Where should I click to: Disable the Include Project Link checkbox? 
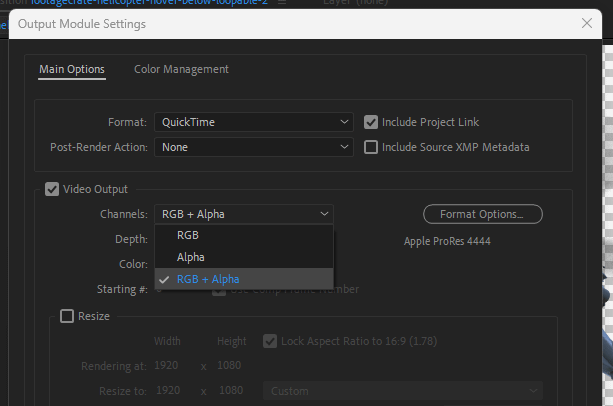point(371,122)
